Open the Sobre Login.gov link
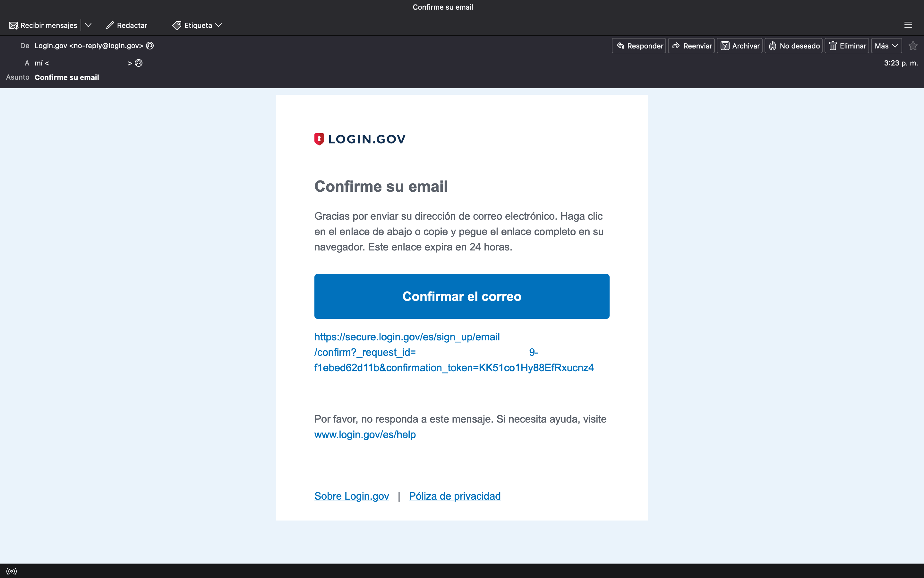 click(352, 496)
